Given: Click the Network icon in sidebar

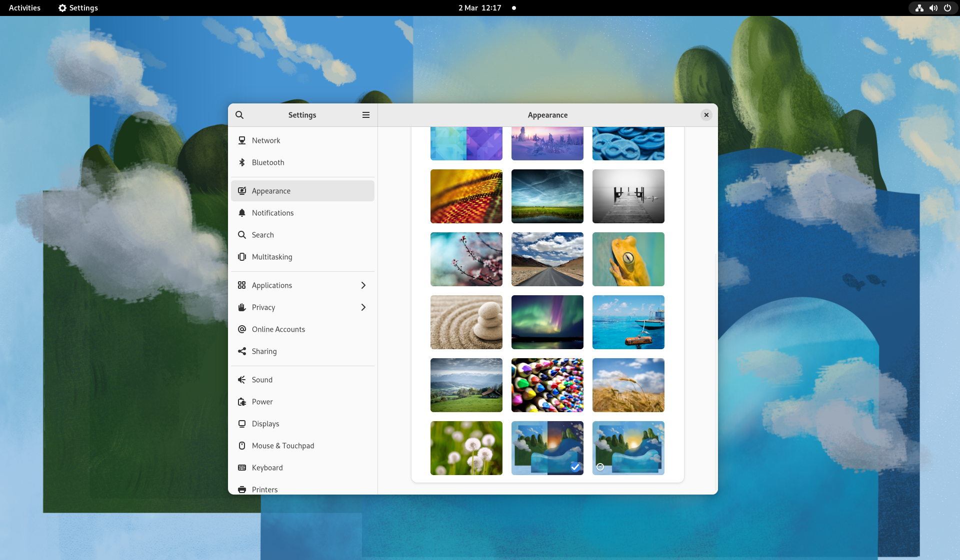Looking at the screenshot, I should point(242,140).
